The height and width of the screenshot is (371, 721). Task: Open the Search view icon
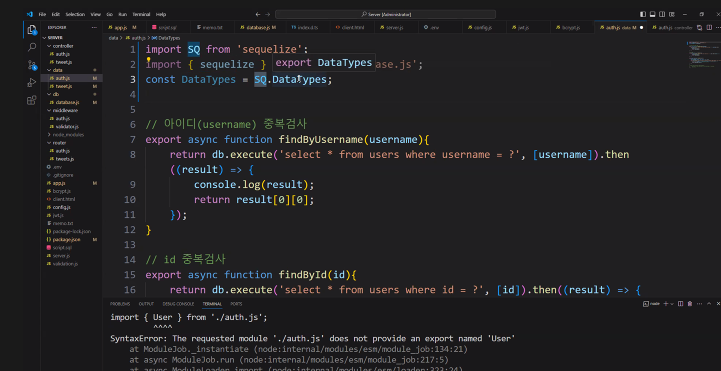32,46
